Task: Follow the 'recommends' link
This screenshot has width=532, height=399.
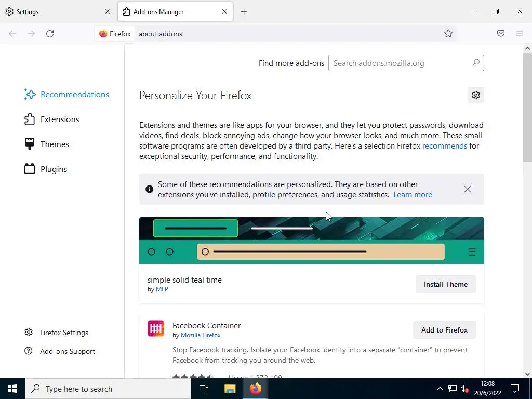Action: (x=445, y=146)
